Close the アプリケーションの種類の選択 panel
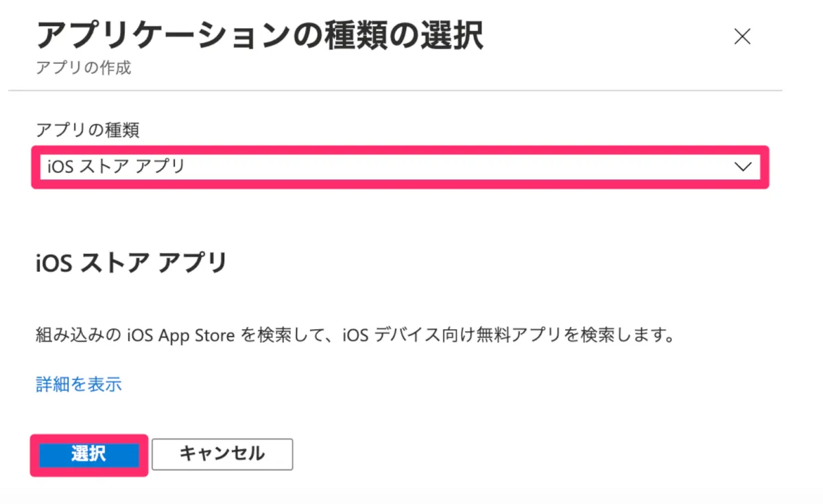This screenshot has width=823, height=504. pyautogui.click(x=742, y=37)
